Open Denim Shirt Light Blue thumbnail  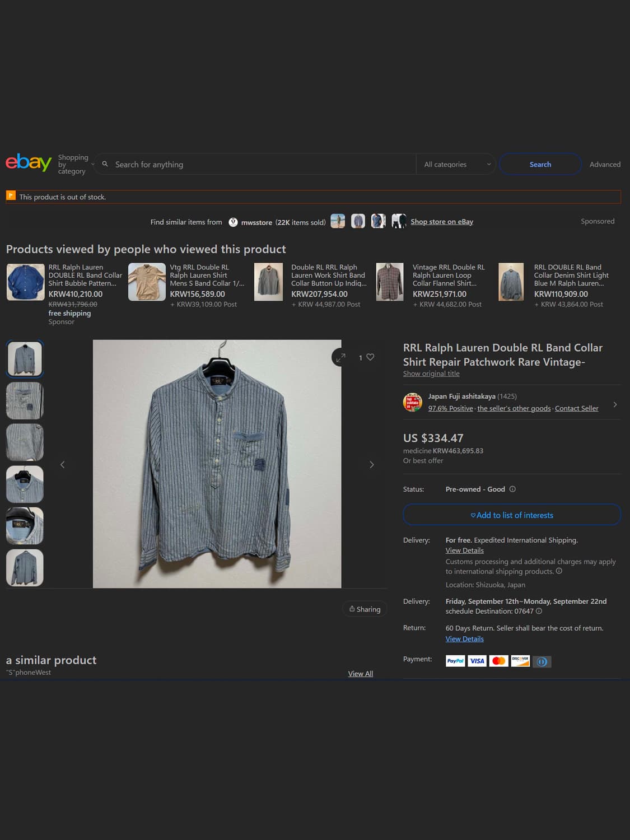(511, 282)
